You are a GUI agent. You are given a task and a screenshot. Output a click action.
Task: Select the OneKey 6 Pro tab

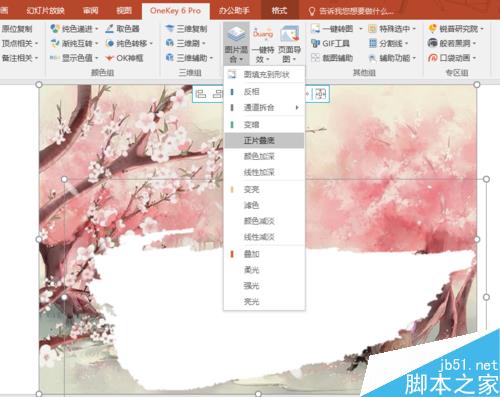[176, 11]
